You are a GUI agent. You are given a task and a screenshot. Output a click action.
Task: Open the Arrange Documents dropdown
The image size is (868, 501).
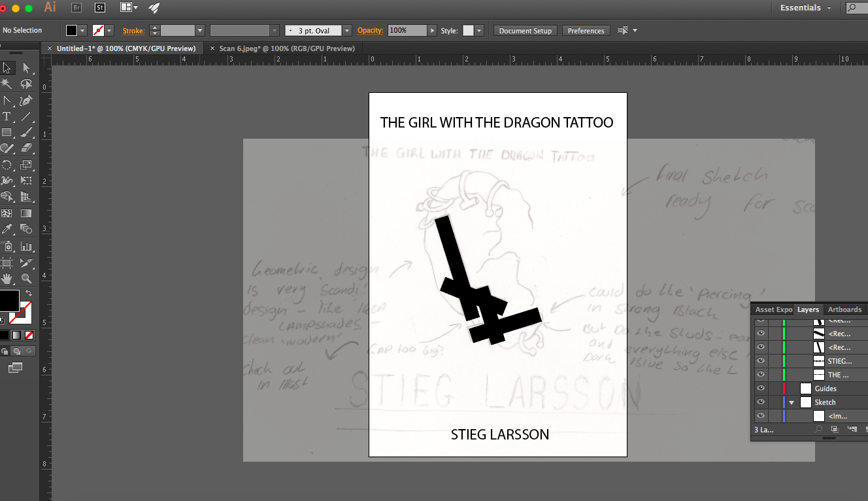(x=129, y=8)
